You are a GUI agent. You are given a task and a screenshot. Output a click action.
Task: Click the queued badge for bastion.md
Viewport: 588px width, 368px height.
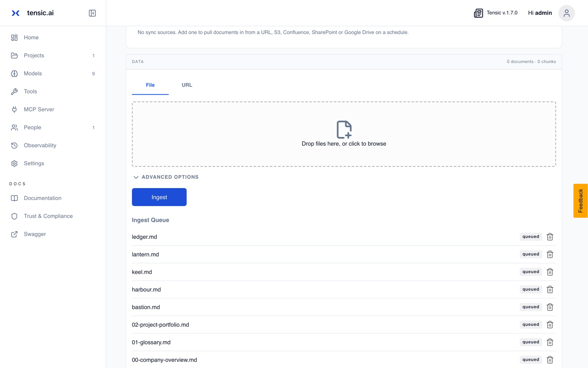(531, 307)
